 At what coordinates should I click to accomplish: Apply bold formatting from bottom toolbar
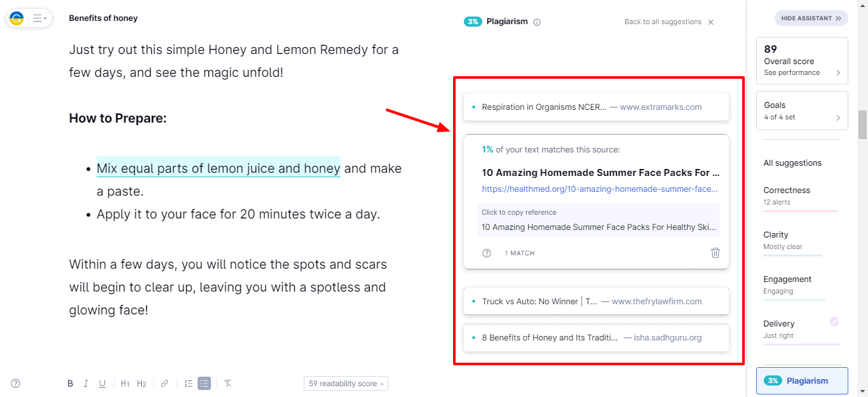[x=71, y=384]
